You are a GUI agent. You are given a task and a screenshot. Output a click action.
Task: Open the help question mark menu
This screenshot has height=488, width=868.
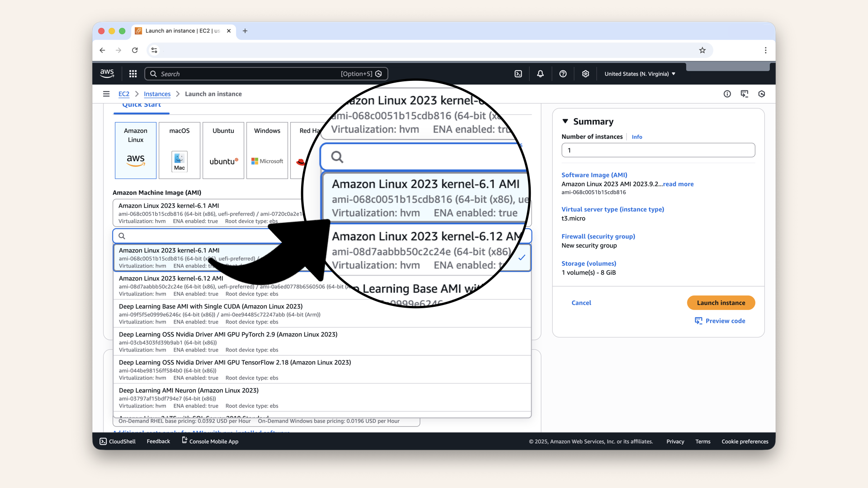coord(563,73)
